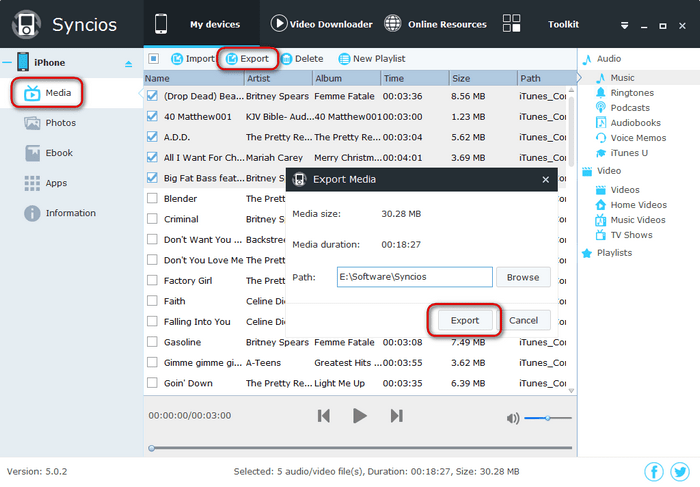Screen dimensions: 700x487
Task: Adjust the volume slider
Action: click(548, 418)
